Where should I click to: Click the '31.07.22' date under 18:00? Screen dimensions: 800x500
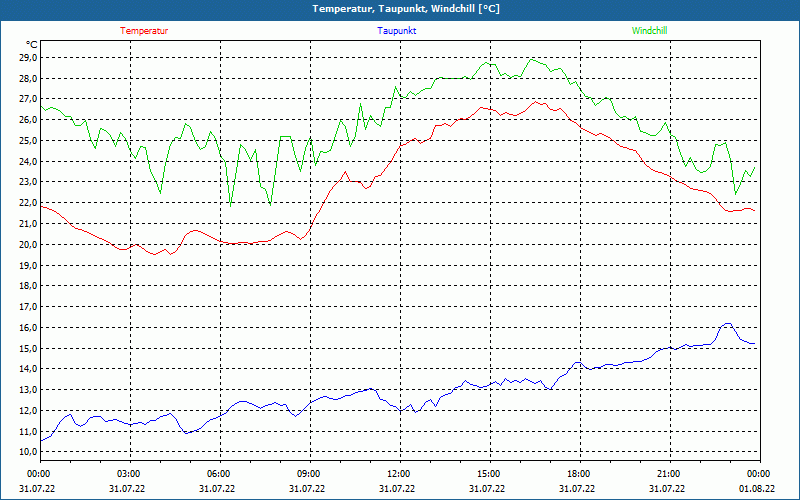point(577,488)
